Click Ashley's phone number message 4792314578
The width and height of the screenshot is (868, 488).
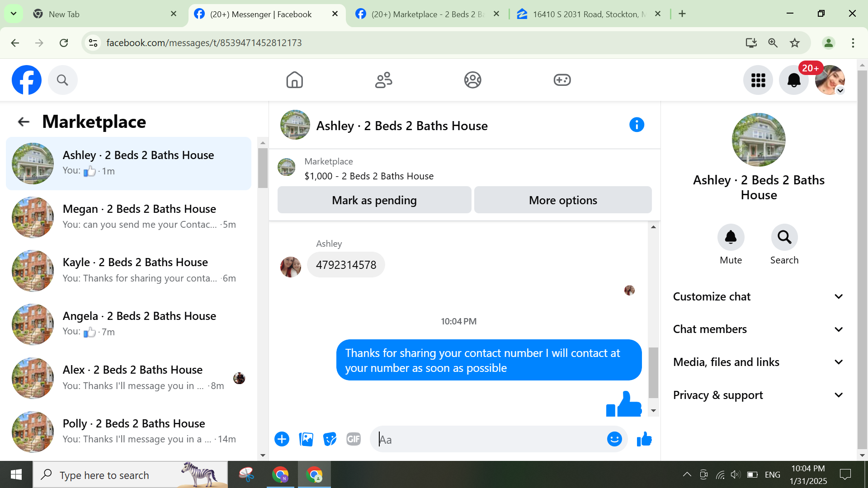point(346,265)
